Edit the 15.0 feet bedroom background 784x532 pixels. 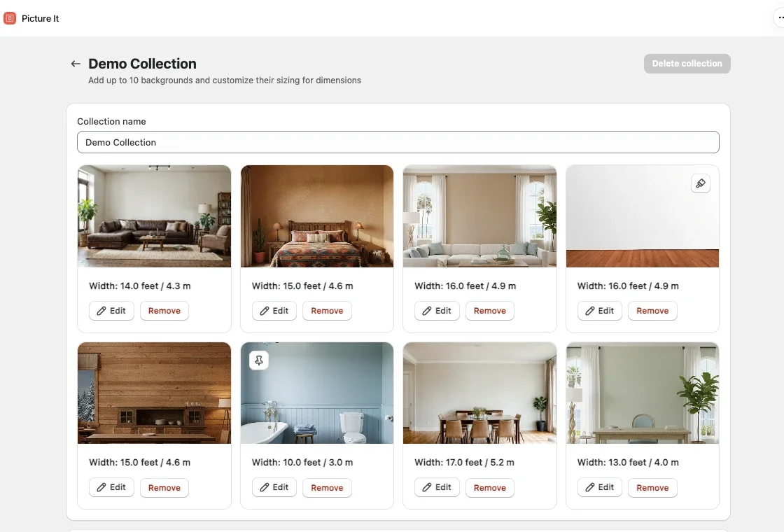[x=274, y=311]
